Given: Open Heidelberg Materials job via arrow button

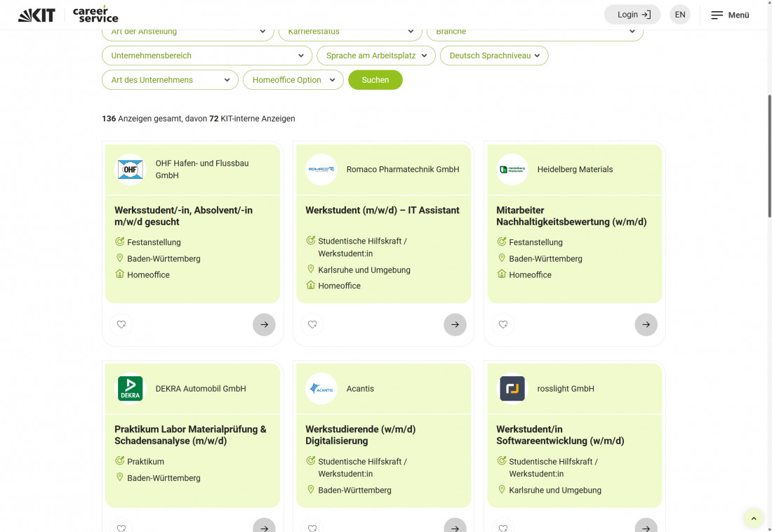Looking at the screenshot, I should pyautogui.click(x=646, y=324).
